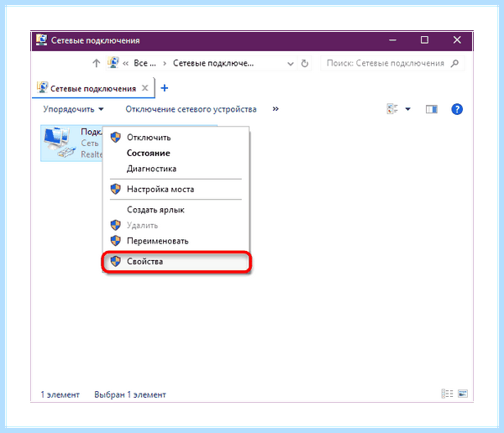This screenshot has width=504, height=433.
Task: Close the Сетевые подключения tab
Action: tap(145, 88)
